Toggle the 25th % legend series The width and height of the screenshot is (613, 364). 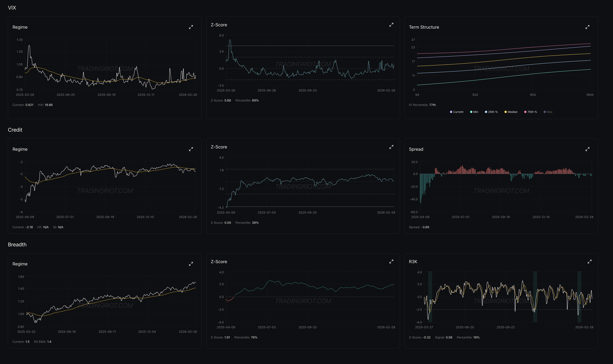click(x=493, y=112)
